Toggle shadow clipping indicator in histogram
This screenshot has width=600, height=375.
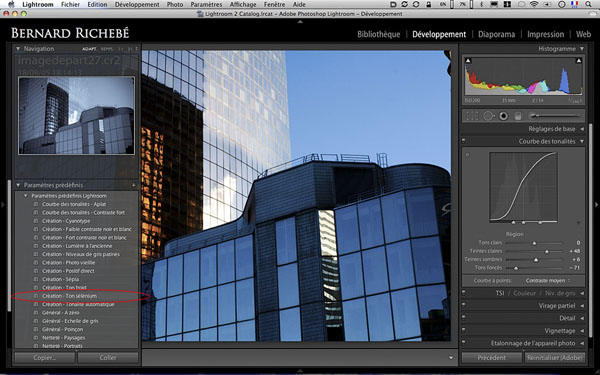click(x=468, y=61)
